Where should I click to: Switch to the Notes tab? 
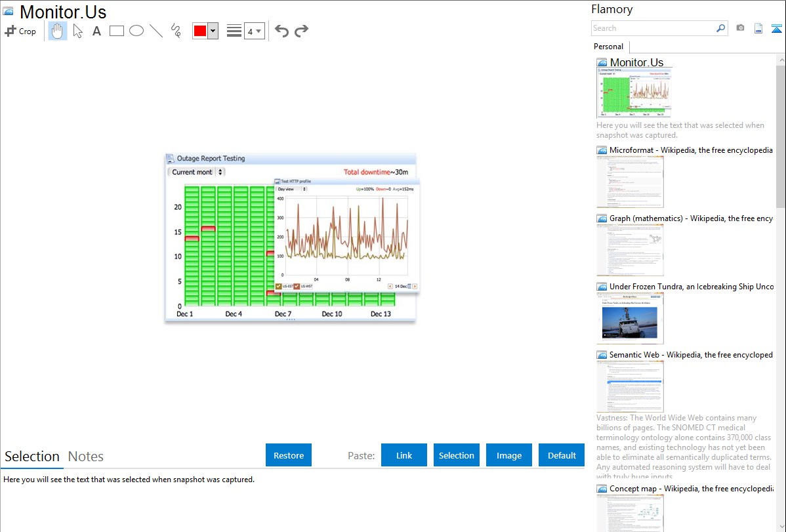(86, 457)
